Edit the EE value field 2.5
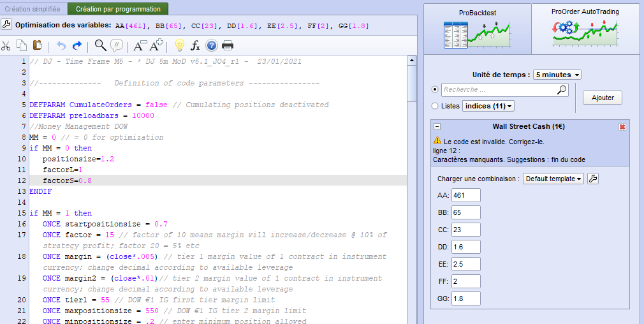The height and width of the screenshot is (324, 644). tap(465, 265)
